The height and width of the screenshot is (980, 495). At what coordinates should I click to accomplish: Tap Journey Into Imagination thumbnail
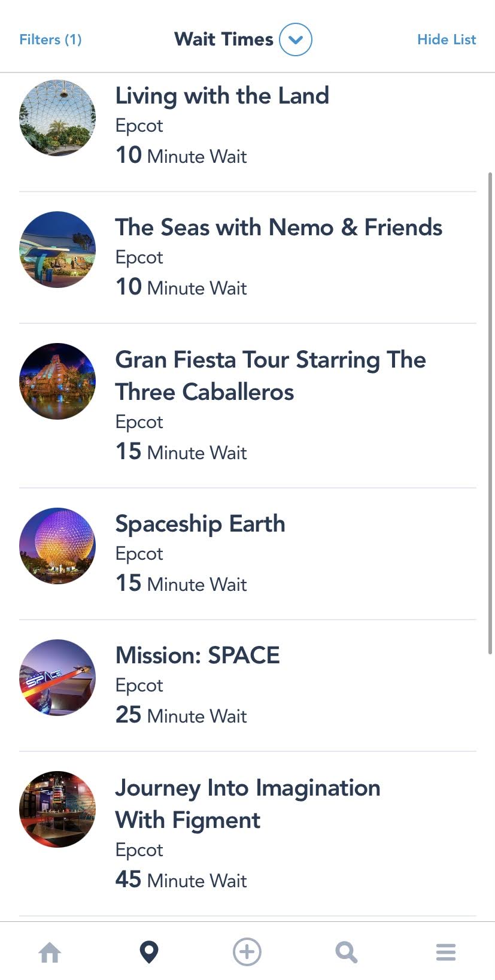coord(57,809)
